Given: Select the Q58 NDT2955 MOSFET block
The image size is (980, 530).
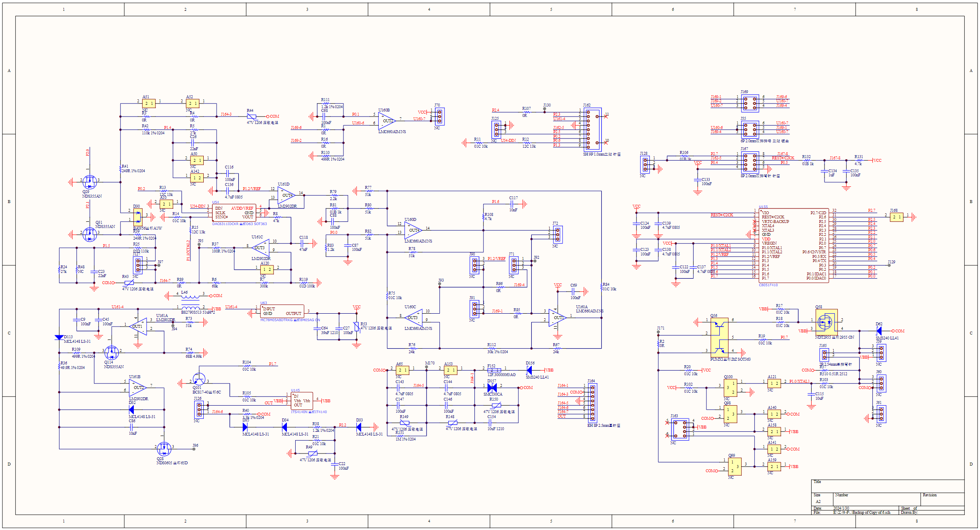Looking at the screenshot, I should (826, 322).
